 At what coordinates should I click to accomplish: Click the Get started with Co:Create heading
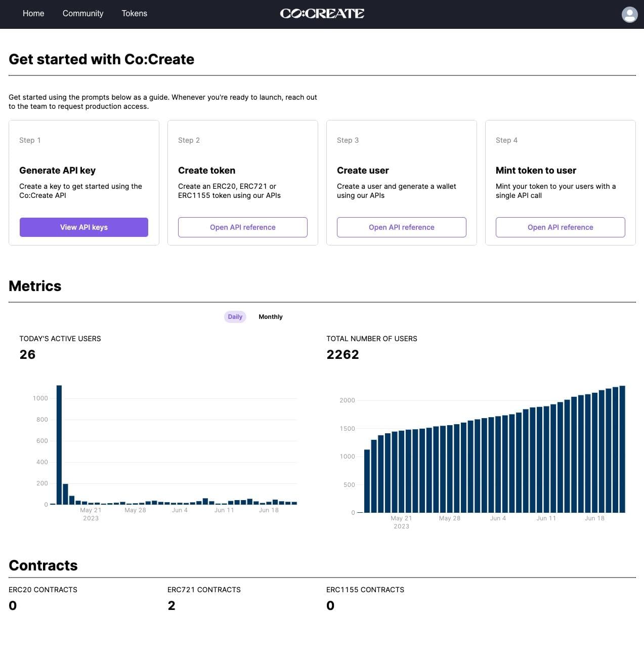click(101, 59)
